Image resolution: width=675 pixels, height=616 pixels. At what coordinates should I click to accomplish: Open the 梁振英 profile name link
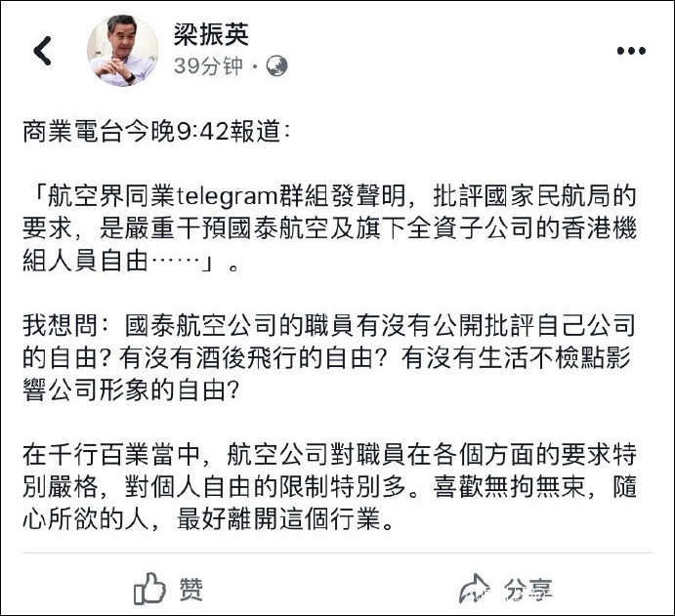211,35
